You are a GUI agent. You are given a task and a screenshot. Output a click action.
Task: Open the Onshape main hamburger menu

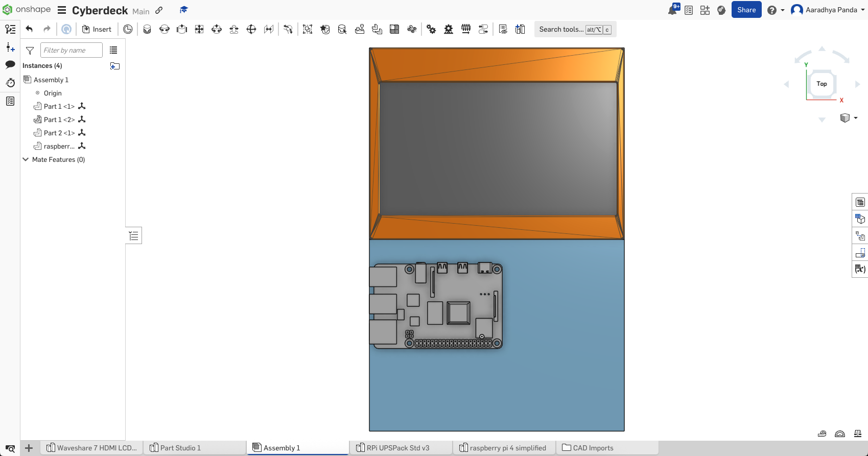click(62, 10)
